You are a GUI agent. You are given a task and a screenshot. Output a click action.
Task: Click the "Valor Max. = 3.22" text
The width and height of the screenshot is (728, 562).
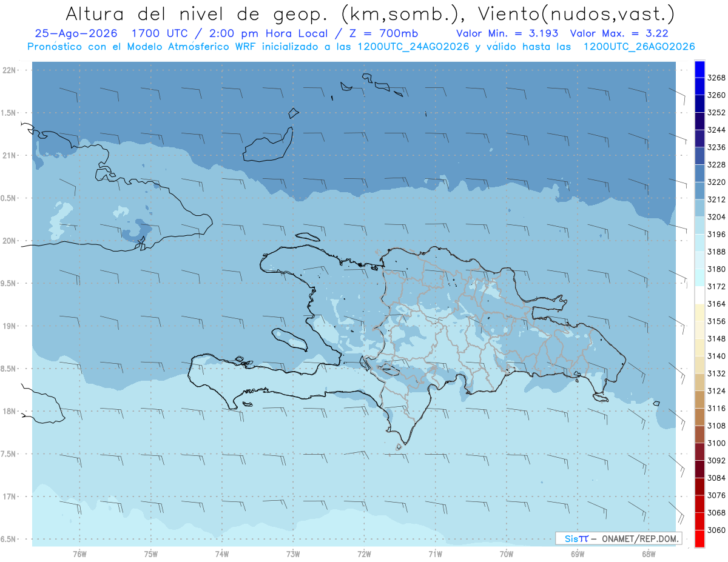(x=619, y=33)
